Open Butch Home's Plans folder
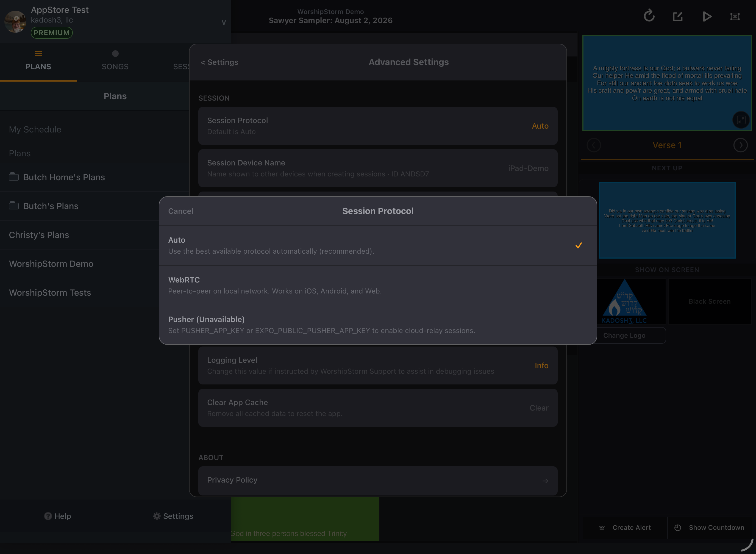Image resolution: width=756 pixels, height=554 pixels. 94,177
